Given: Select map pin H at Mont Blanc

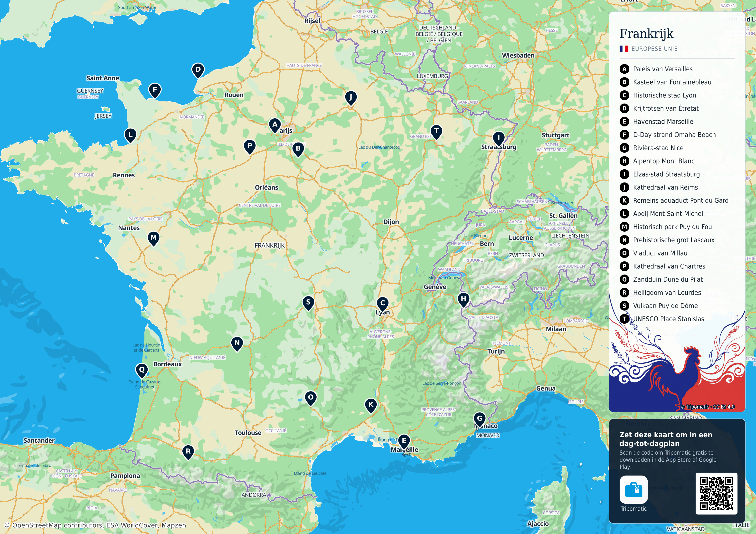Looking at the screenshot, I should (x=463, y=300).
